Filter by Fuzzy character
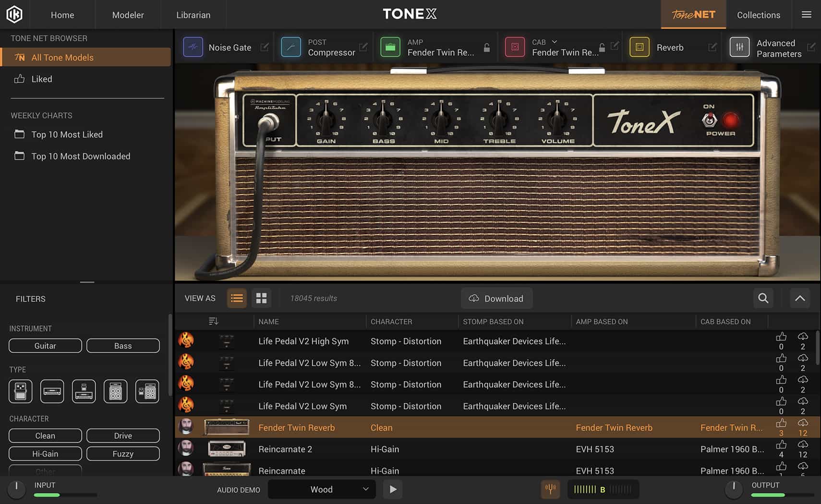Viewport: 821px width, 504px height. [123, 454]
